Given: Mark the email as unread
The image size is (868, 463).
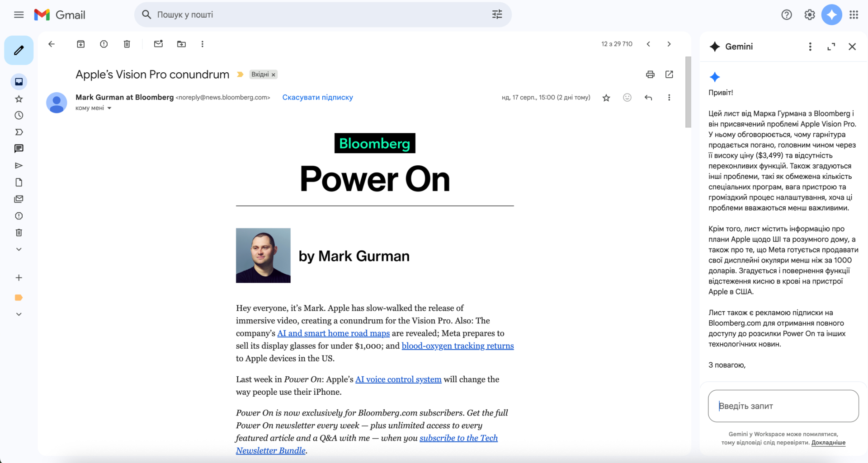Looking at the screenshot, I should 158,44.
